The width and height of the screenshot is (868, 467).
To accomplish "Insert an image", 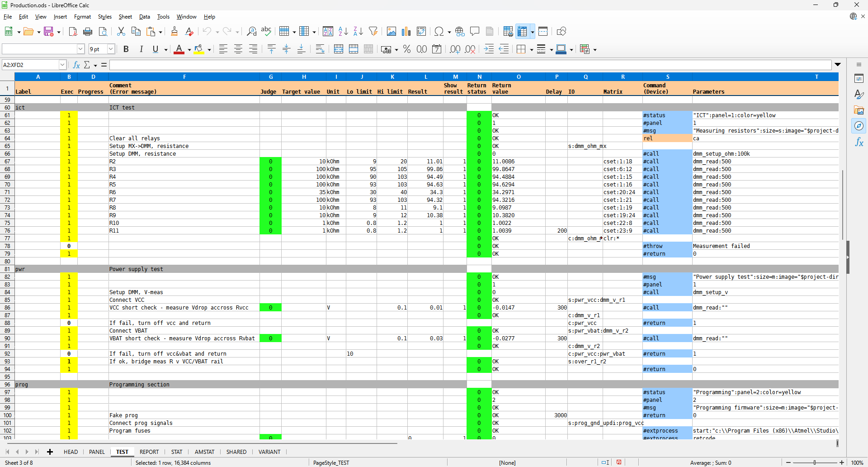I will (x=392, y=31).
